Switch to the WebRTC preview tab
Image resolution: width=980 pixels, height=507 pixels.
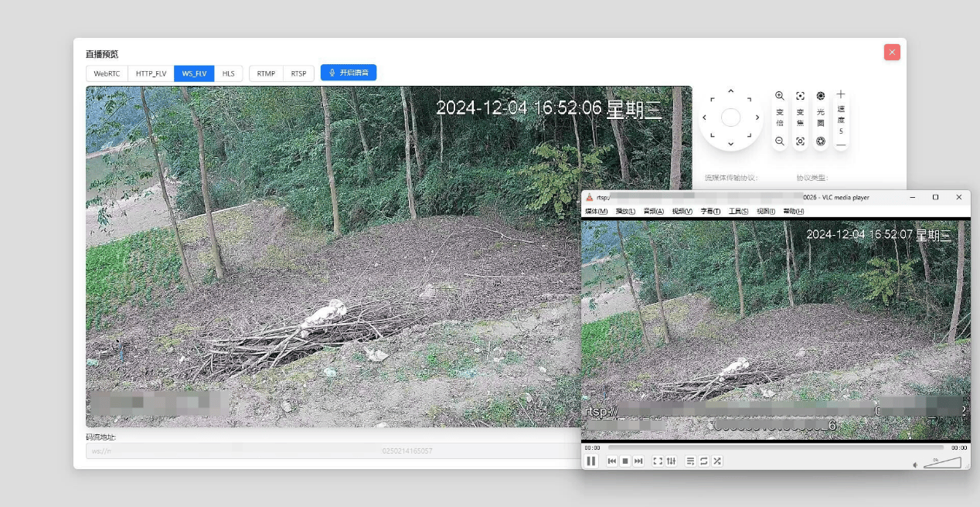(107, 73)
